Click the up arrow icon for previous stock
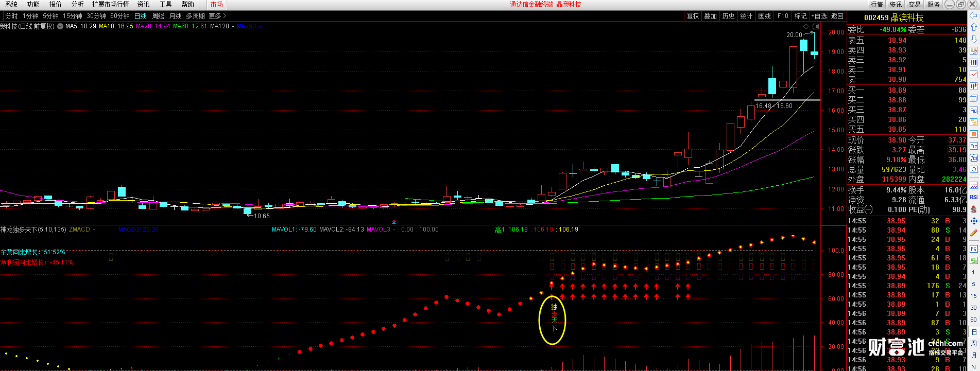980x371 pixels. click(x=974, y=27)
